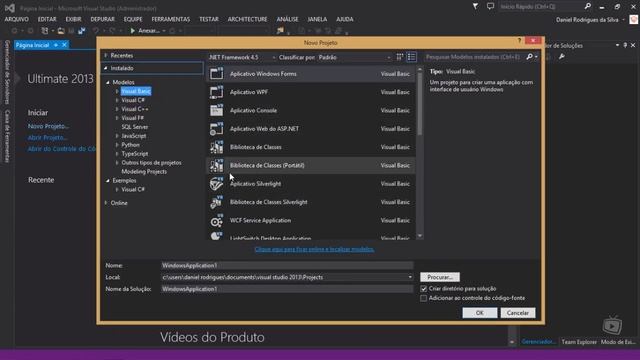Click the link to find templates online
This screenshot has height=360, width=640.
[314, 249]
